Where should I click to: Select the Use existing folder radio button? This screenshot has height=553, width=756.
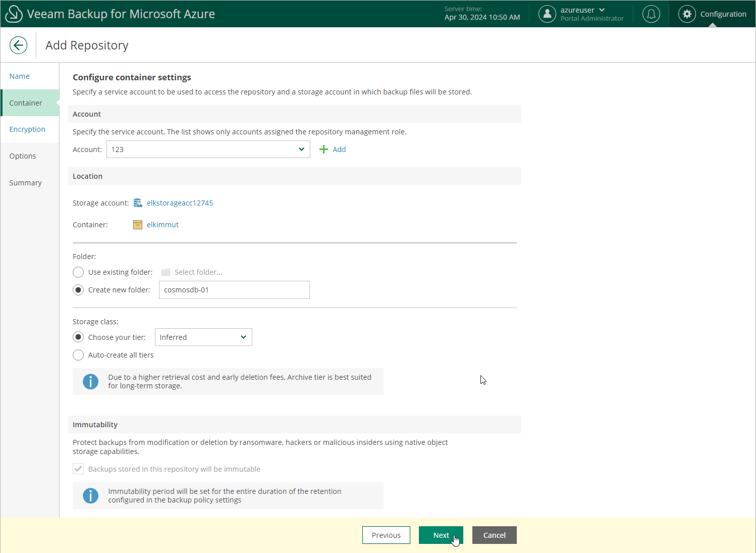click(x=78, y=272)
